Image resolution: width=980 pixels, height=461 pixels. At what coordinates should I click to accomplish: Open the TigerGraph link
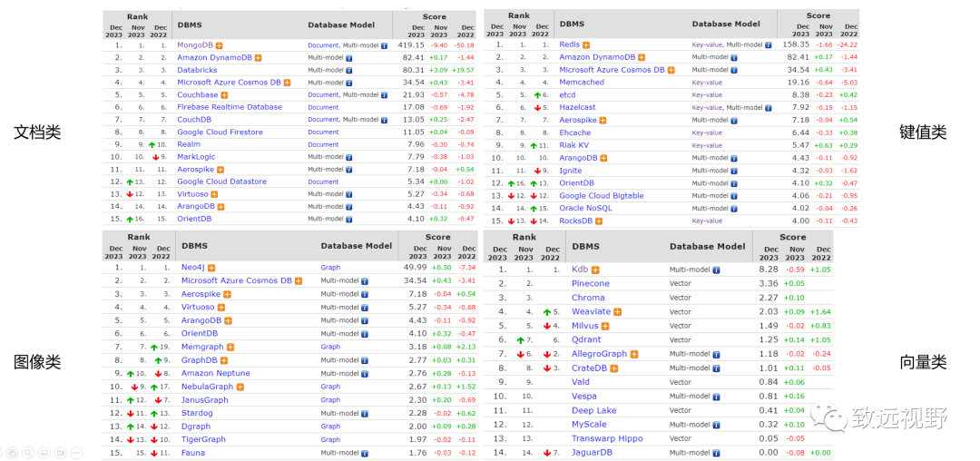(x=203, y=439)
